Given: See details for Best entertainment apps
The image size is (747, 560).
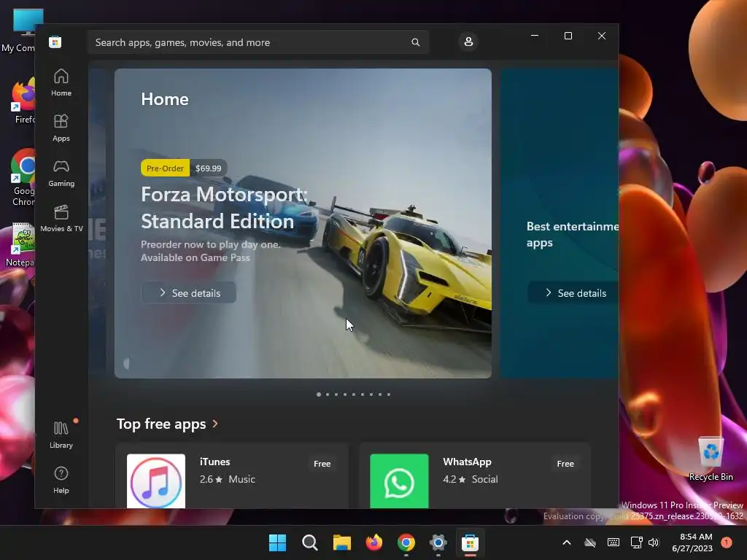Looking at the screenshot, I should coord(573,293).
